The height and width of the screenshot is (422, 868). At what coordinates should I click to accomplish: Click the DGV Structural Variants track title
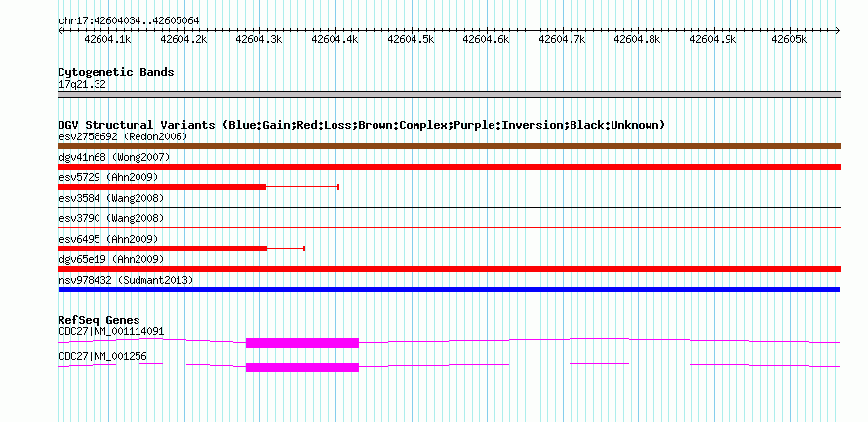(362, 125)
